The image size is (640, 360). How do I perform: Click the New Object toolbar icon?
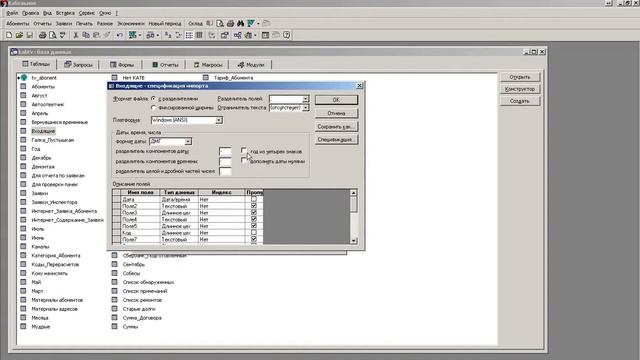pos(248,36)
